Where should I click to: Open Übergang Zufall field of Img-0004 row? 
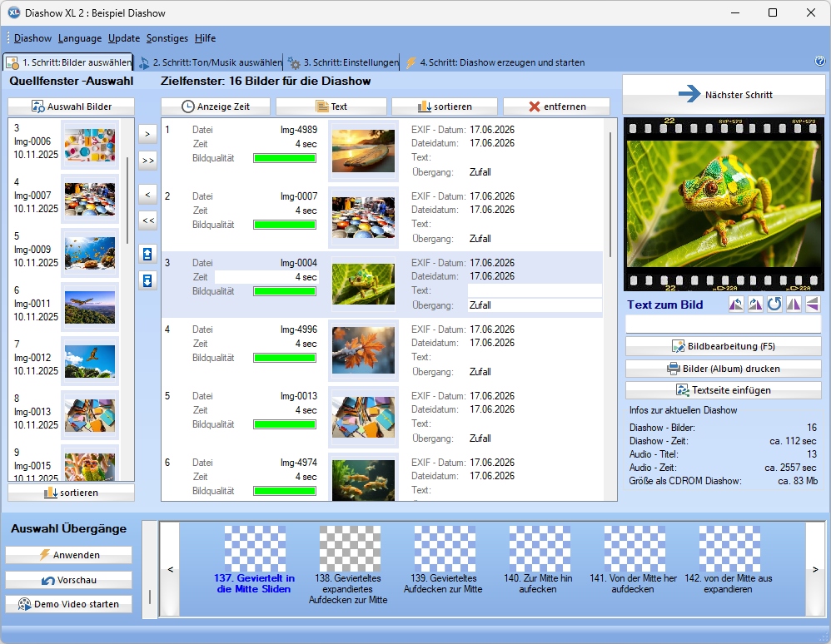[x=535, y=305]
